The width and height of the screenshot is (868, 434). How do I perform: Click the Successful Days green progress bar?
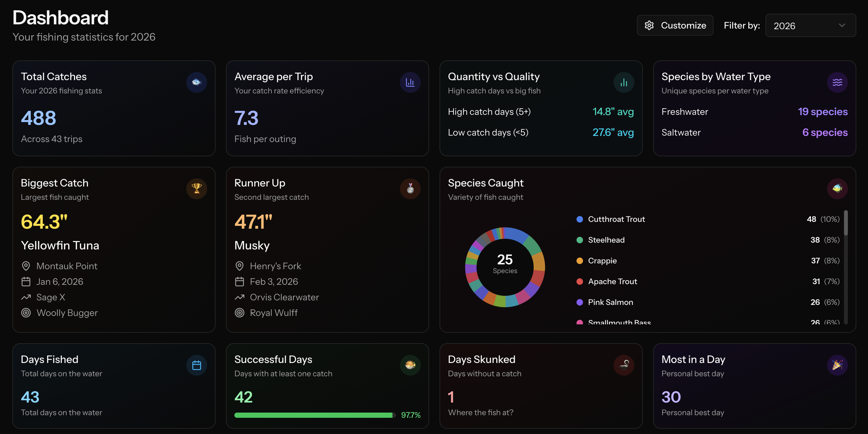pos(314,415)
